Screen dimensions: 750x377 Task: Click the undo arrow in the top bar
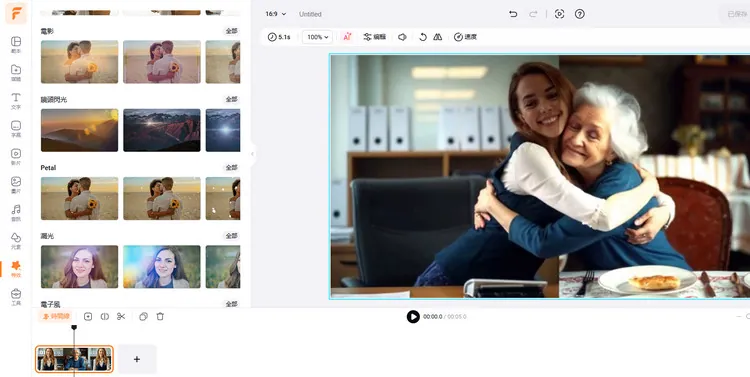coord(513,14)
